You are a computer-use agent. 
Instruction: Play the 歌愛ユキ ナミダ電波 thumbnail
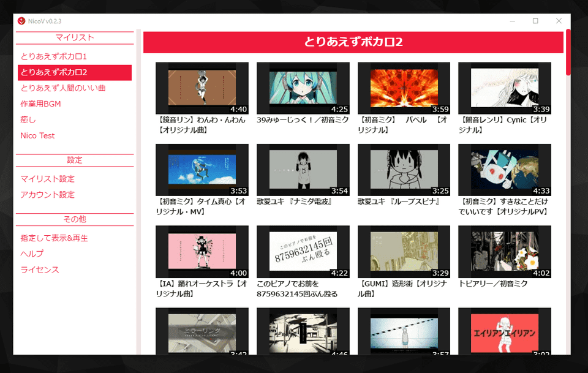tap(303, 170)
